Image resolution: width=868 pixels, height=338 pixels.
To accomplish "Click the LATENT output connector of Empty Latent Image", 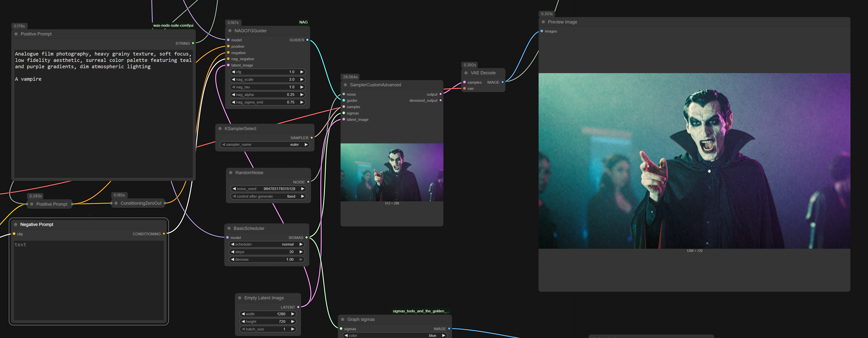I will click(298, 307).
